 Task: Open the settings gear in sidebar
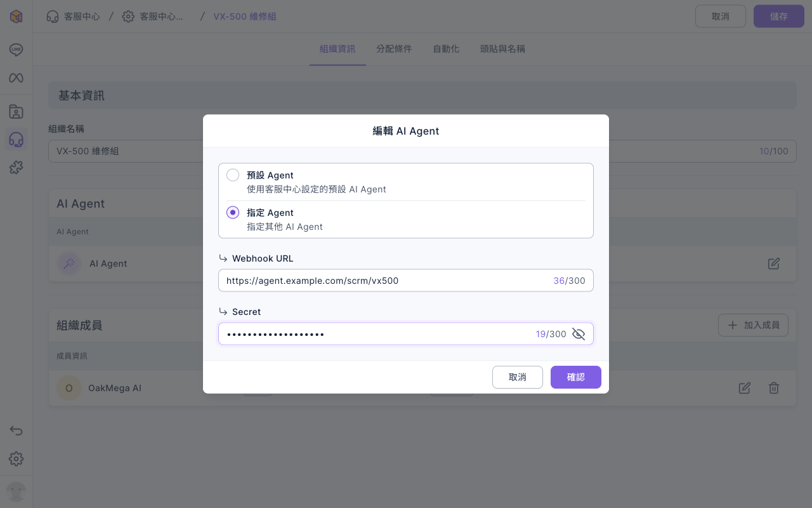(16, 458)
